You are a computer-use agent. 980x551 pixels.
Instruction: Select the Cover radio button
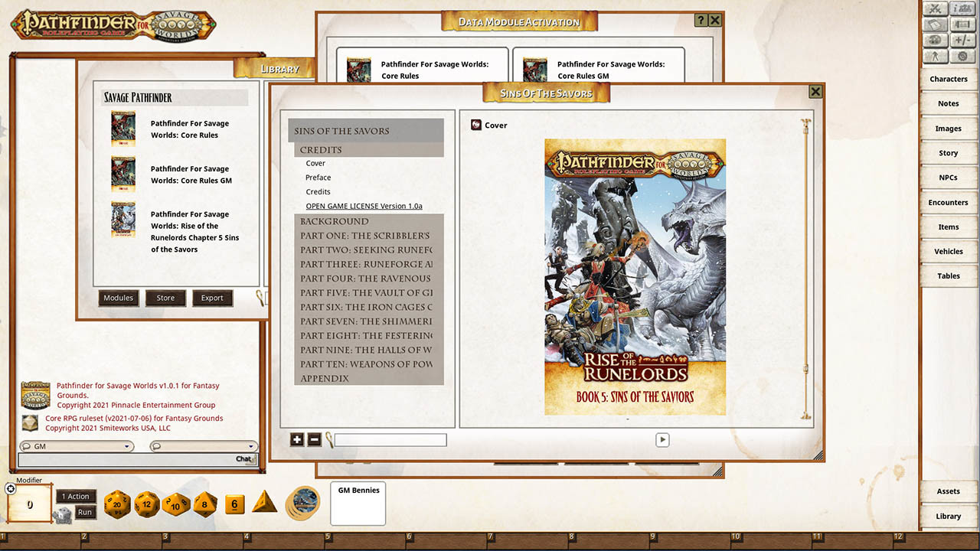478,125
